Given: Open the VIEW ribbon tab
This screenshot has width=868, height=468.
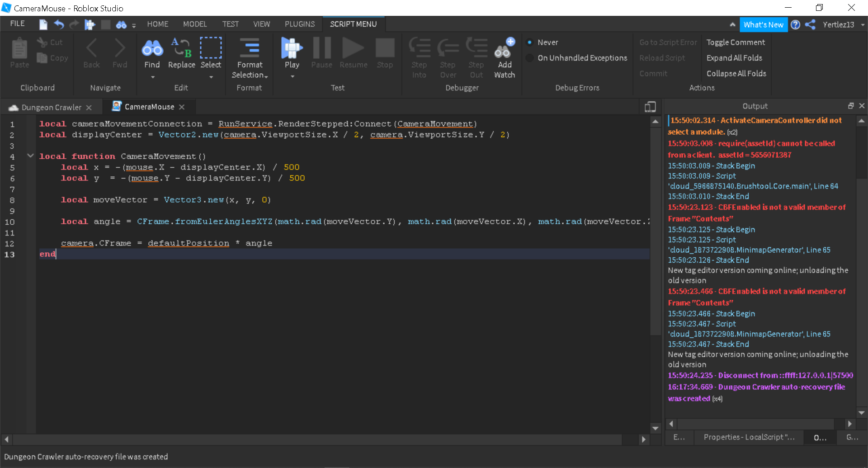Looking at the screenshot, I should click(x=261, y=24).
